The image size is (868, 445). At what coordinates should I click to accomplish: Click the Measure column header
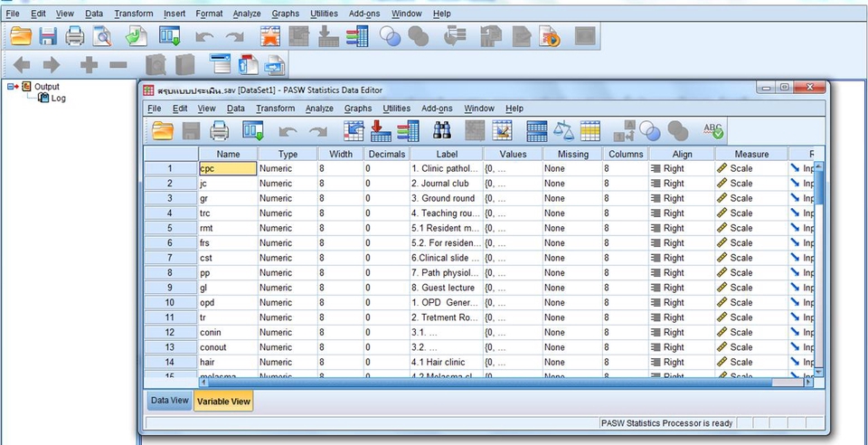751,154
